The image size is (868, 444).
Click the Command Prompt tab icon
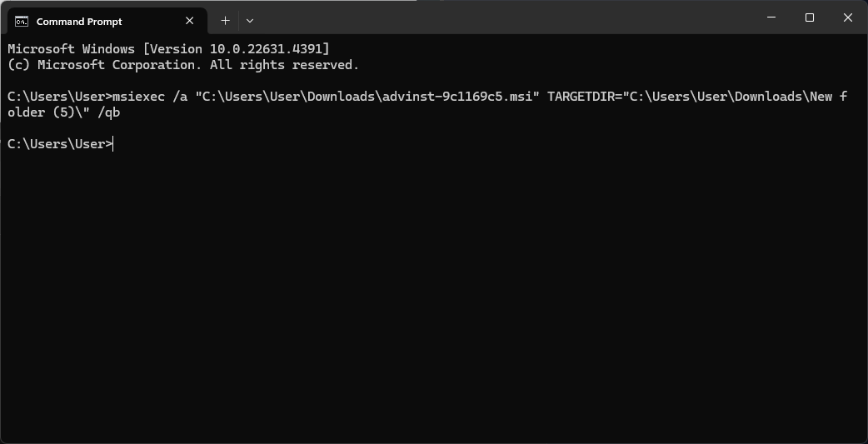click(x=22, y=22)
